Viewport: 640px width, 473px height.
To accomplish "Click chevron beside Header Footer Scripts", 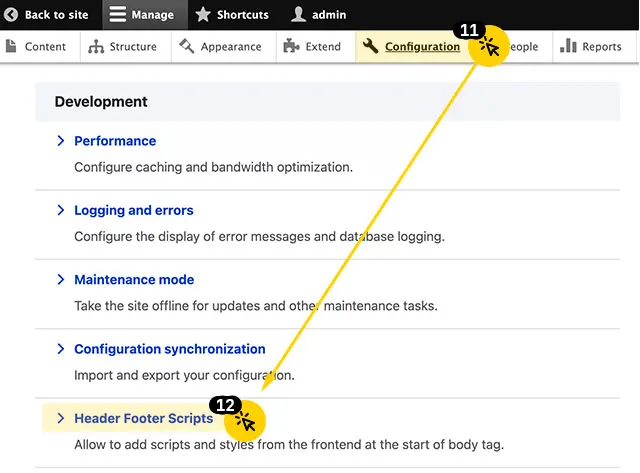I will pyautogui.click(x=61, y=419).
